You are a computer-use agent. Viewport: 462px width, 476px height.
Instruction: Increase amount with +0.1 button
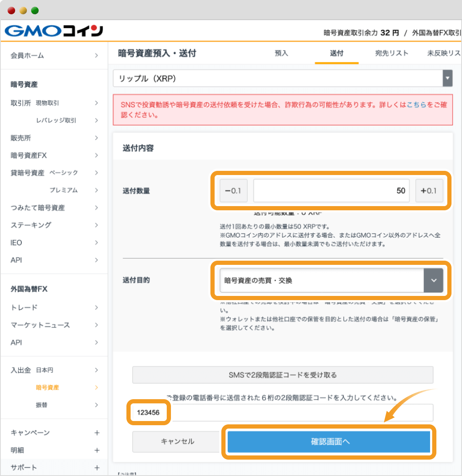coord(429,191)
